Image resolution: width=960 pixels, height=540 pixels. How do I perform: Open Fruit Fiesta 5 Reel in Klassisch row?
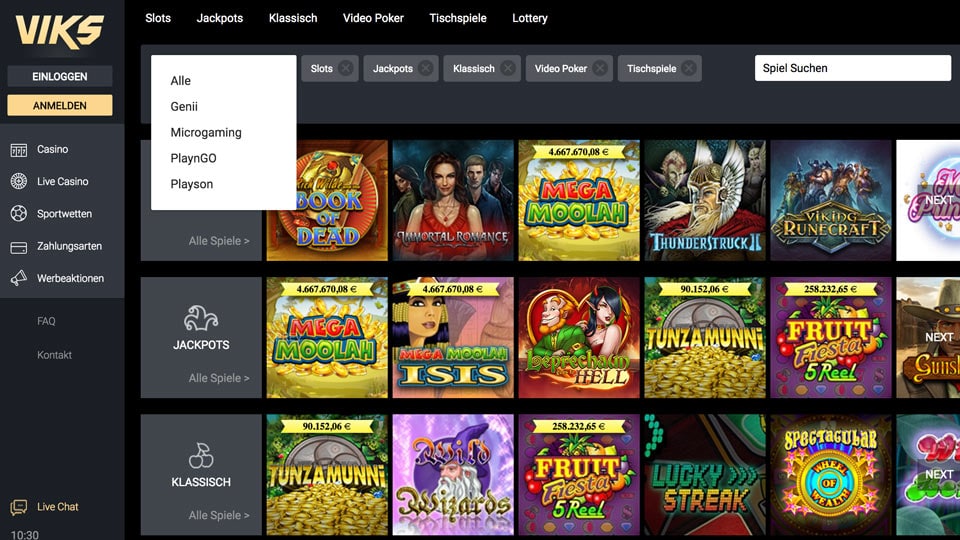coord(579,474)
